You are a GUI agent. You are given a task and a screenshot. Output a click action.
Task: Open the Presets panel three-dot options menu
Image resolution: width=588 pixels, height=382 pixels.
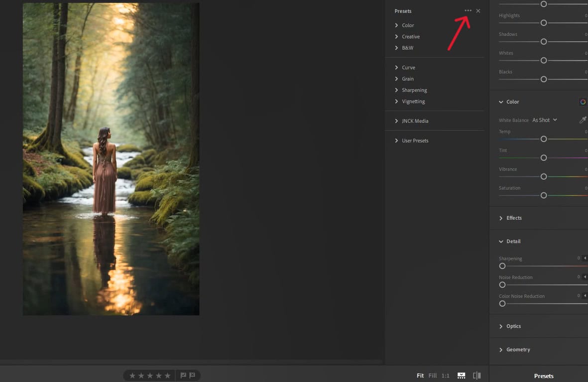(x=468, y=10)
